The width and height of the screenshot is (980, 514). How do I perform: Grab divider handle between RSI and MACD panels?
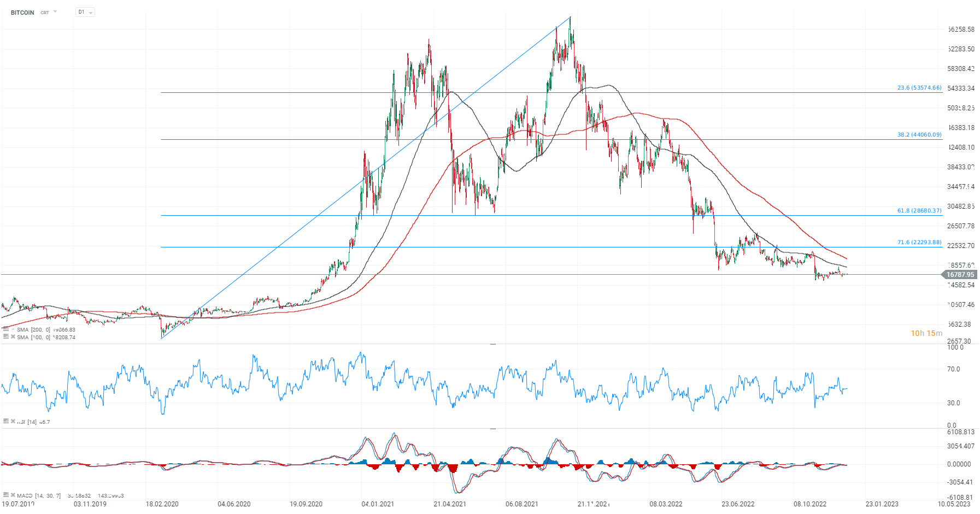click(x=492, y=429)
